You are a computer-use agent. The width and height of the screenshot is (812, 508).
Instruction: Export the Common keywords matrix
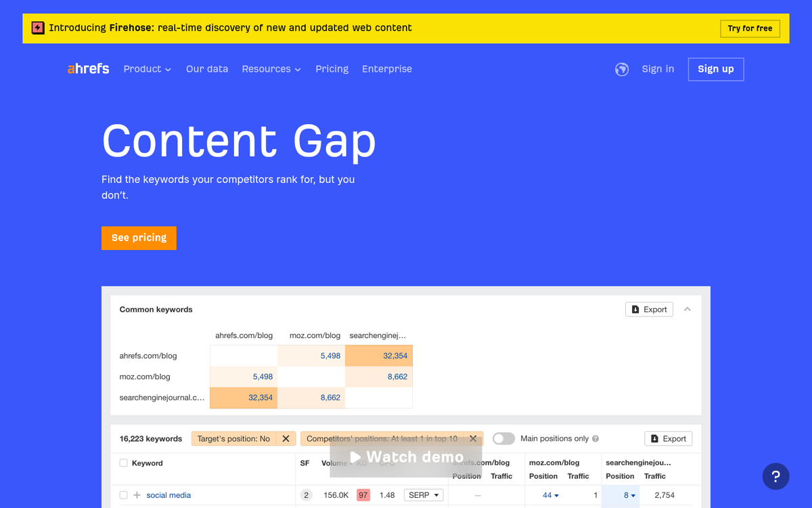click(x=648, y=309)
